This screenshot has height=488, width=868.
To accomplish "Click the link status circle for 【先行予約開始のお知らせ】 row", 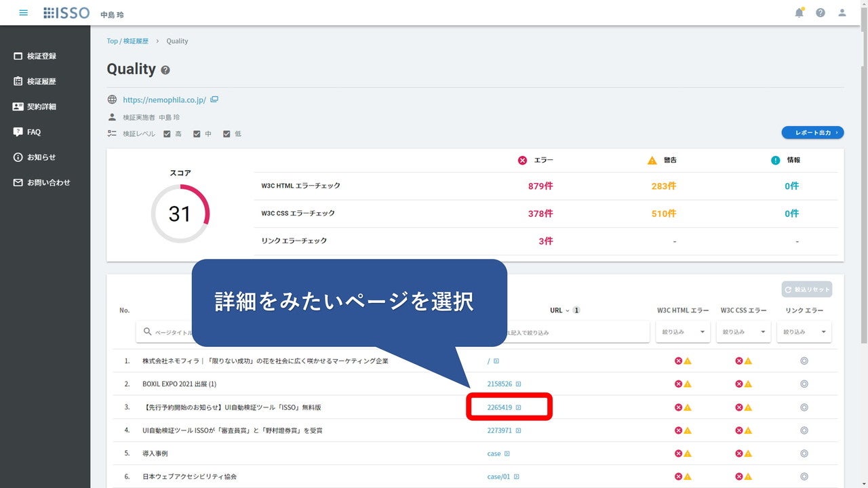I will pos(804,407).
